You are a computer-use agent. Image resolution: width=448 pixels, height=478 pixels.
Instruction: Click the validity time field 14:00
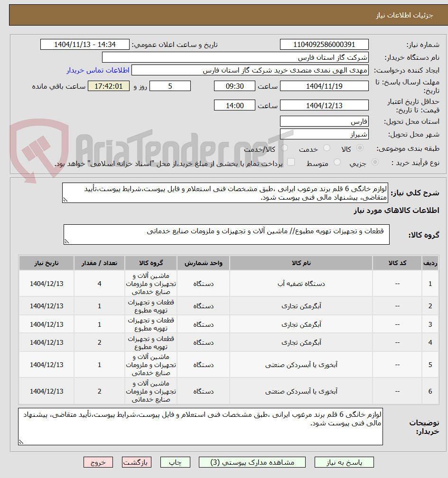pos(234,105)
